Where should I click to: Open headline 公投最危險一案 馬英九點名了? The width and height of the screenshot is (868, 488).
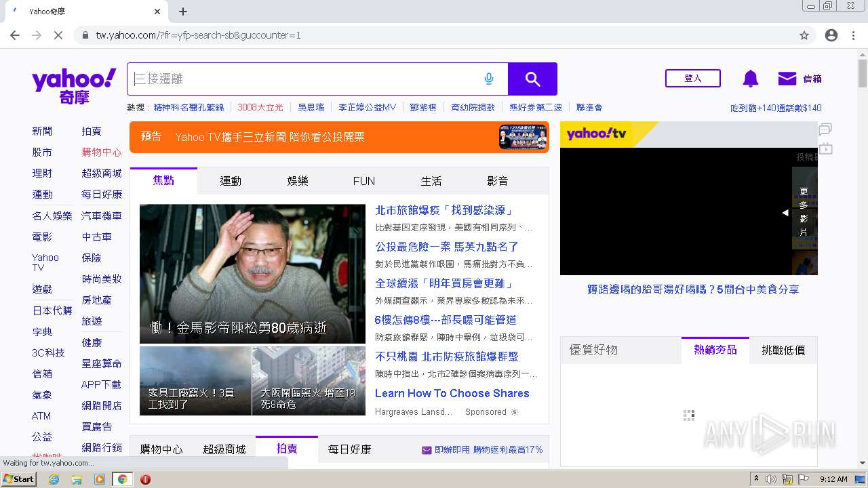447,247
